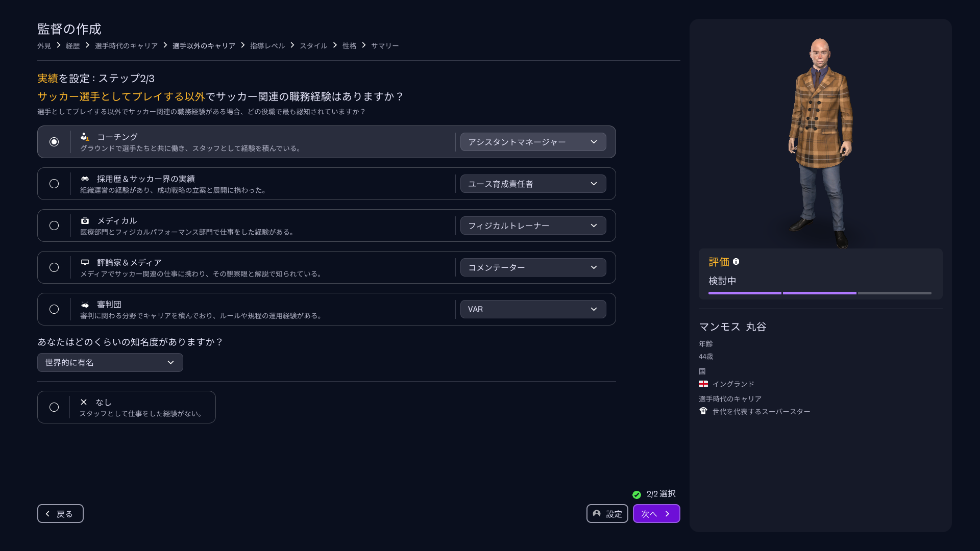Click the green checkmark beside 2/2 選択

pyautogui.click(x=636, y=494)
